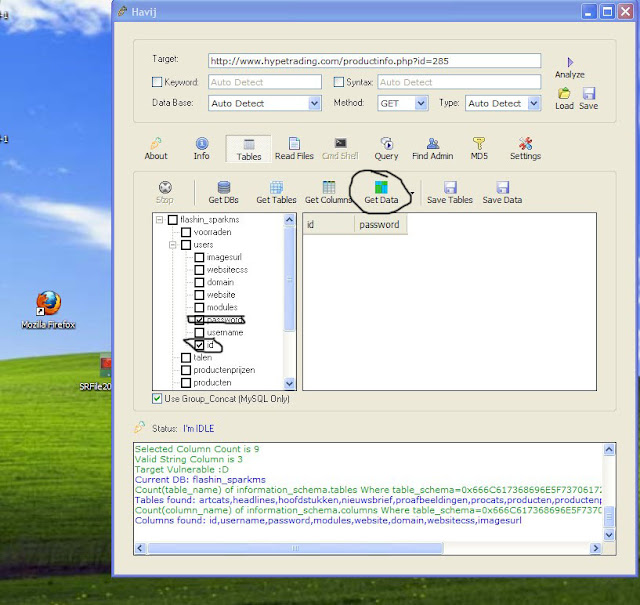
Task: Click the Get Tables icon
Action: coord(276,187)
